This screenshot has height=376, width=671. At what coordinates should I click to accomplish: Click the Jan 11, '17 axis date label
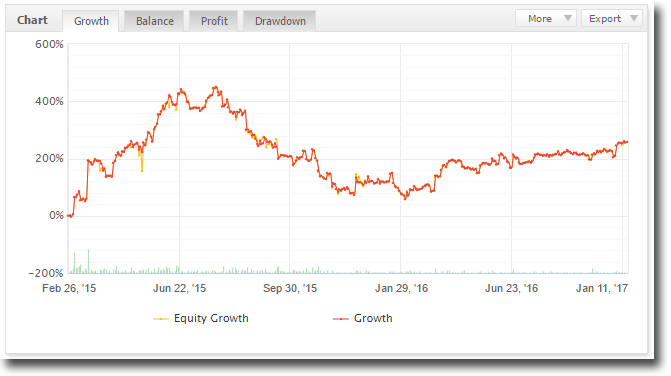602,288
